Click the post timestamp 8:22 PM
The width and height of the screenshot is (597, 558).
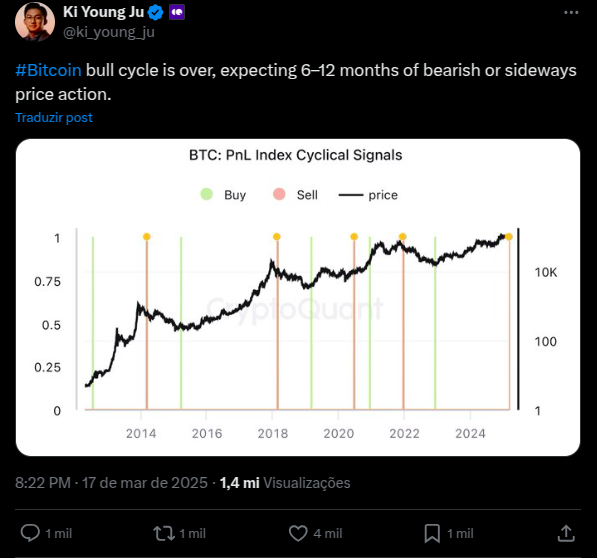point(43,483)
